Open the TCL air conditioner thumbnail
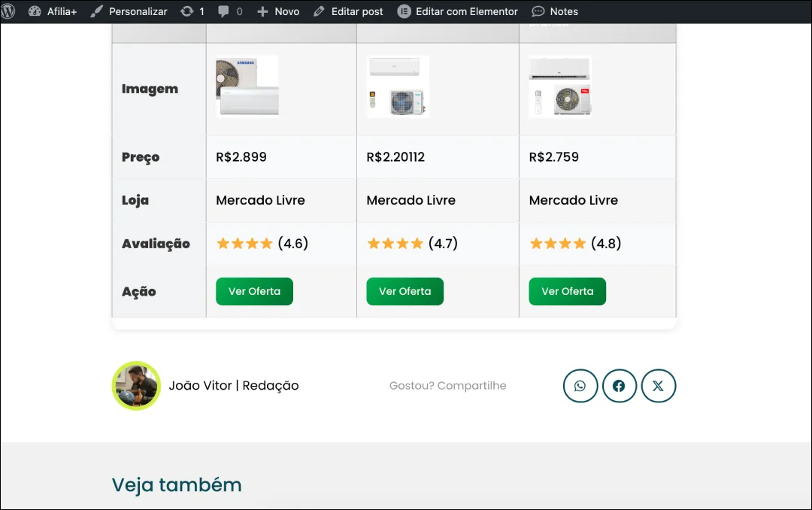 tap(560, 87)
